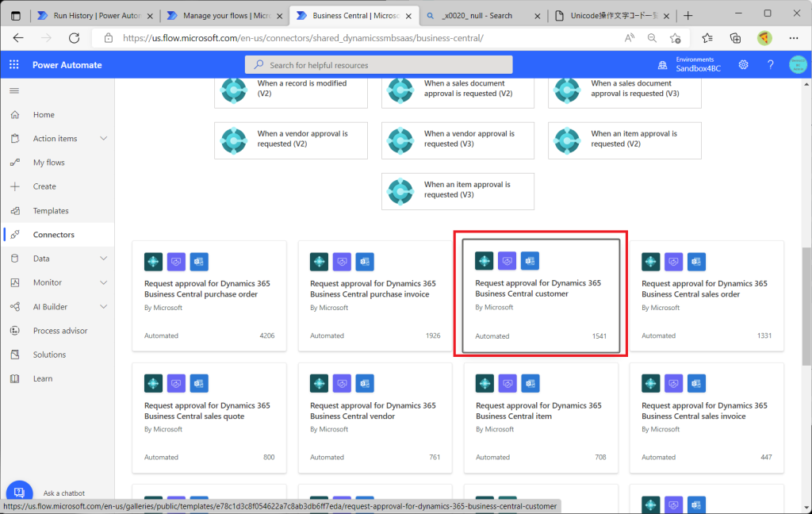The image size is (812, 514).
Task: Open the Business Central item approval template
Action: coord(541,417)
